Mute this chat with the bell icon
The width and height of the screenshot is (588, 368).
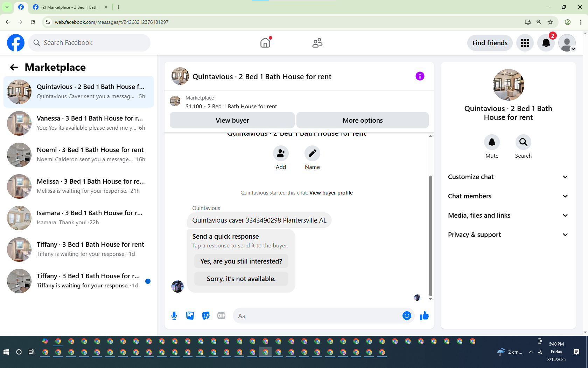492,142
